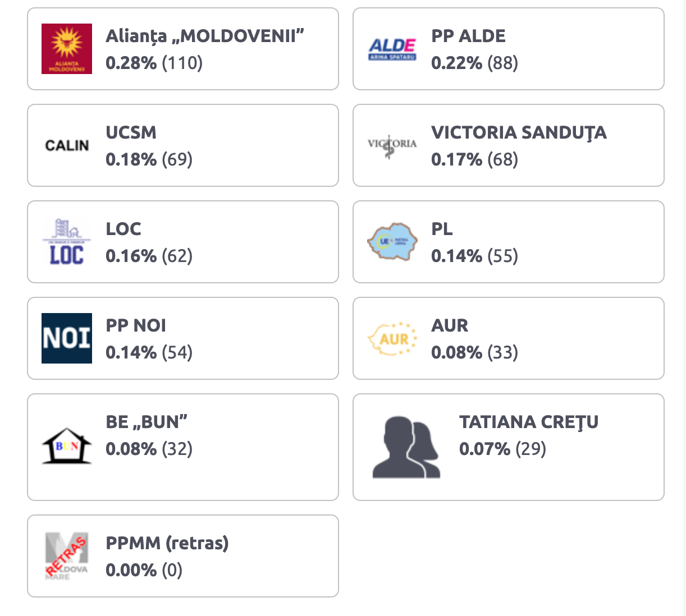
Task: Click the PPMM (retras) party name
Action: click(167, 543)
